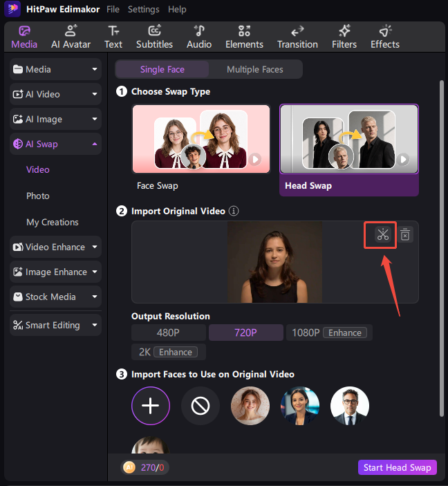The height and width of the screenshot is (486, 448).
Task: Open the File menu
Action: point(113,9)
